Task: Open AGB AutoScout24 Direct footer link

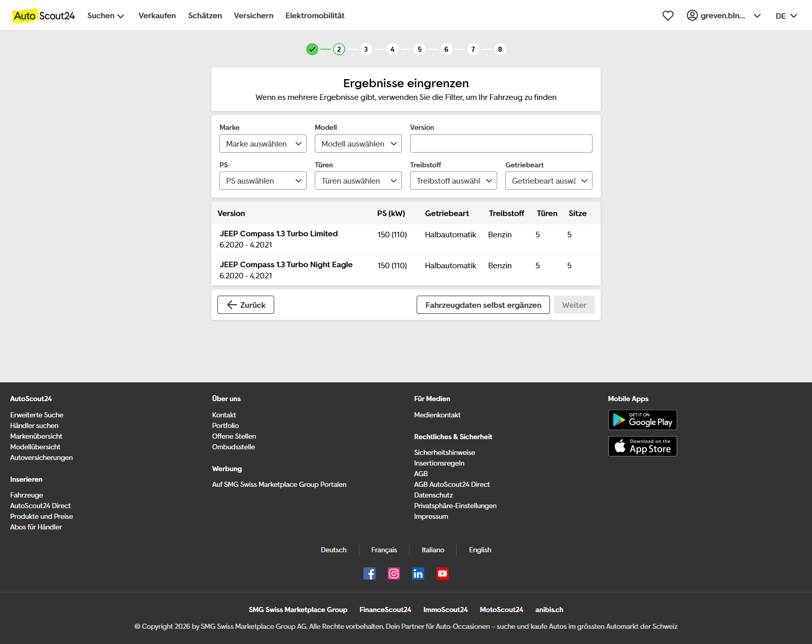Action: click(x=452, y=484)
